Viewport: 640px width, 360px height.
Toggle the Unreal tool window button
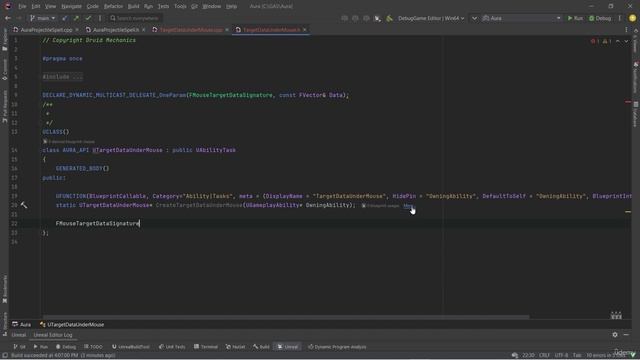coord(288,347)
